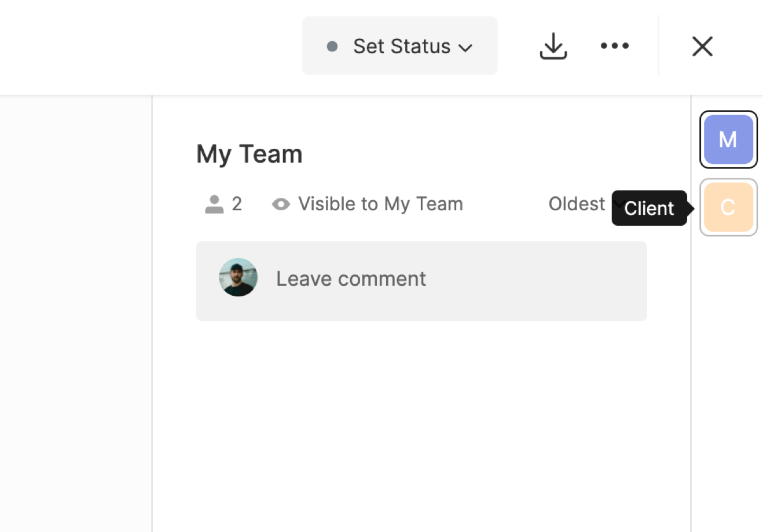Click the blank left side panel
Screen dimensions: 763x532
(75, 313)
